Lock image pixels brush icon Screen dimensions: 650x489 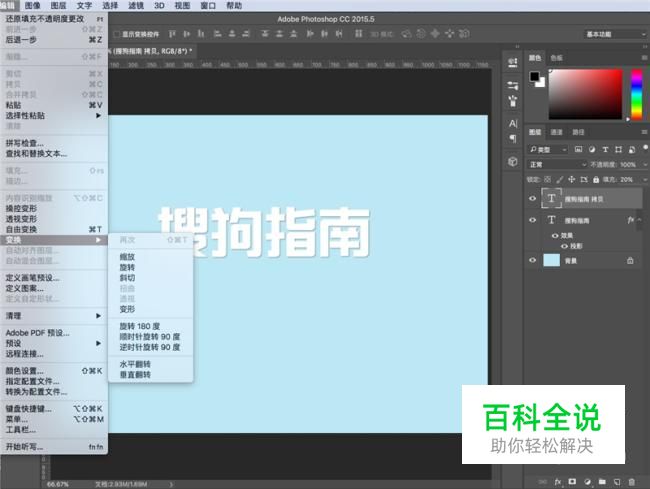pos(560,179)
